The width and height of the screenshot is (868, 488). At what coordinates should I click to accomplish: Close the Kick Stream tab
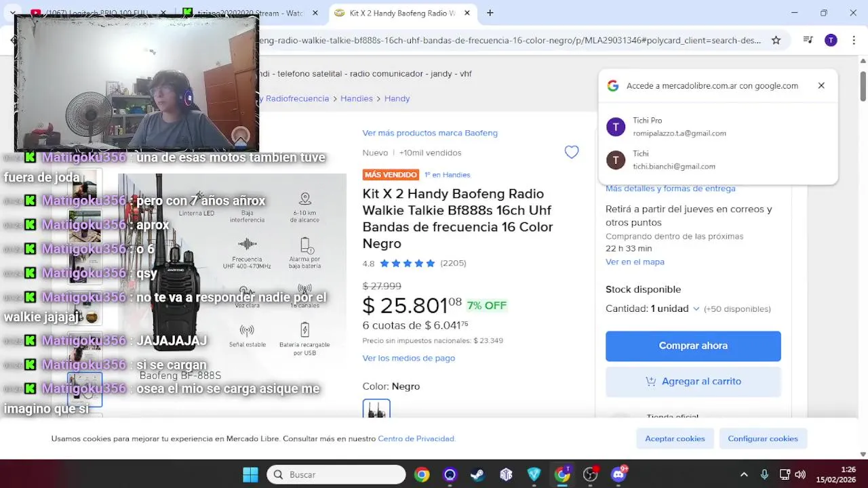(317, 13)
